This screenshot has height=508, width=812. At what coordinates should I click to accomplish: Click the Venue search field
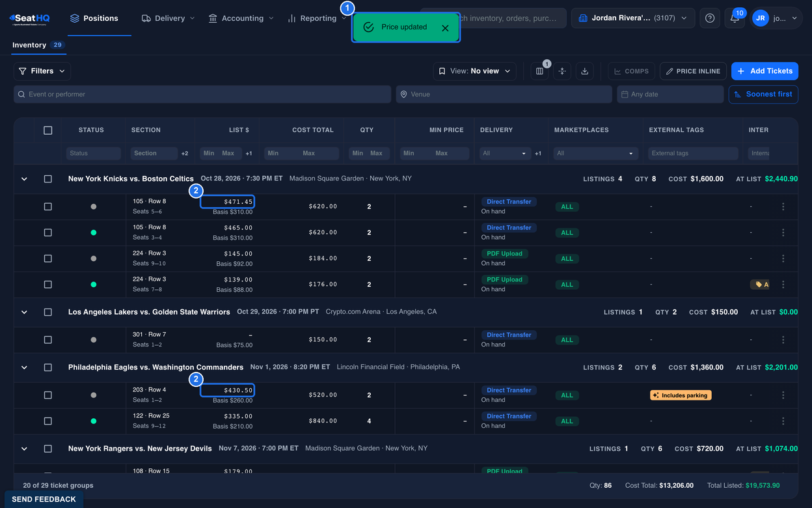coord(504,94)
